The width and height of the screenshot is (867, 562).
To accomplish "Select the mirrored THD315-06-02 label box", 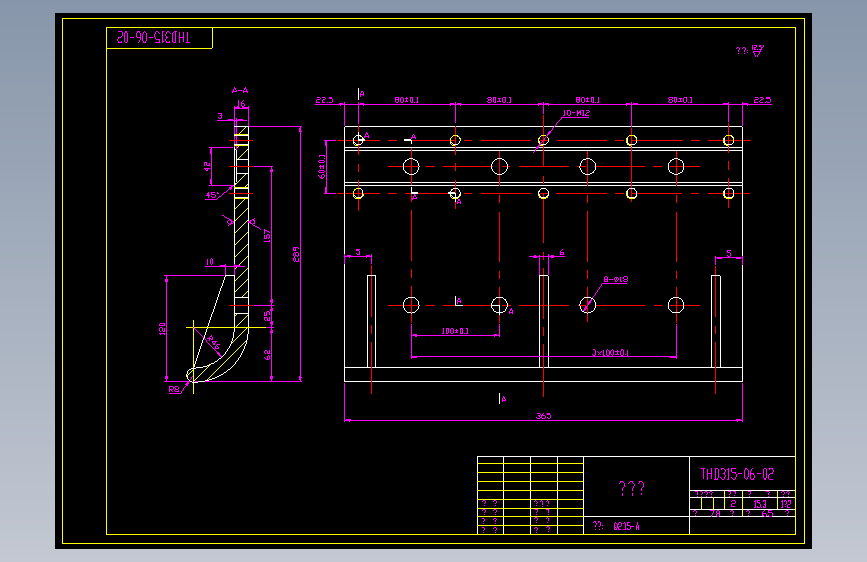I will [159, 38].
